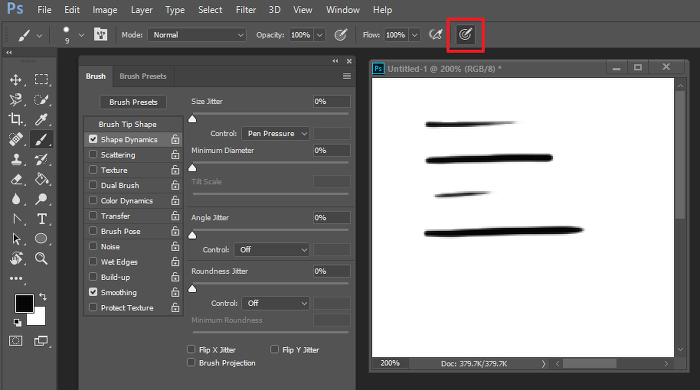This screenshot has height=390, width=700.
Task: Select the History Brush tool
Action: [41, 159]
